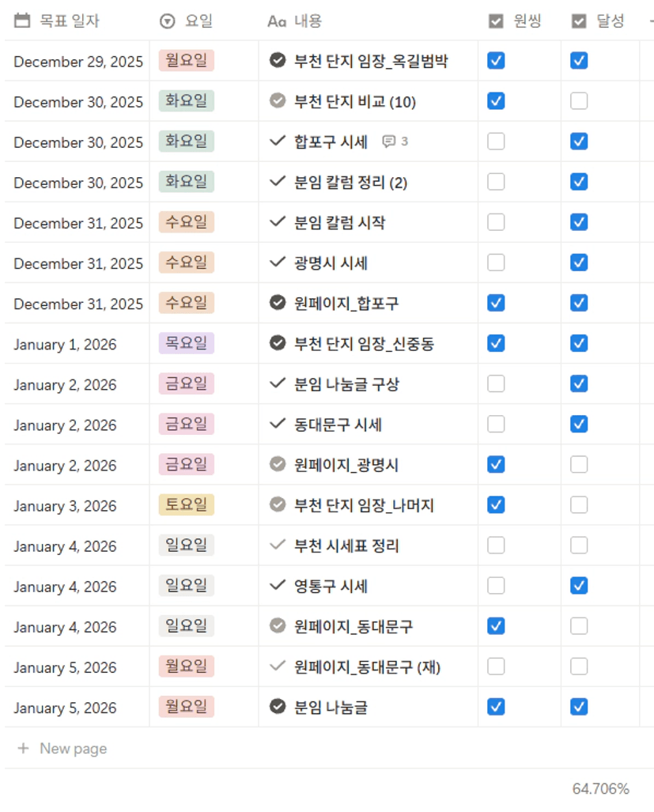Toggle 원씽 checkbox for 부천 단지 비교 (10)

pos(496,101)
